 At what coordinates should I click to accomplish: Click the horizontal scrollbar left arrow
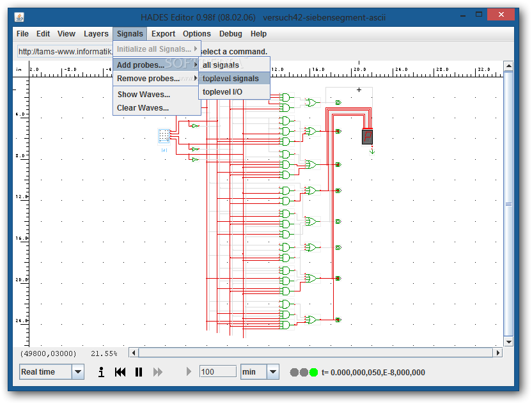pos(134,353)
